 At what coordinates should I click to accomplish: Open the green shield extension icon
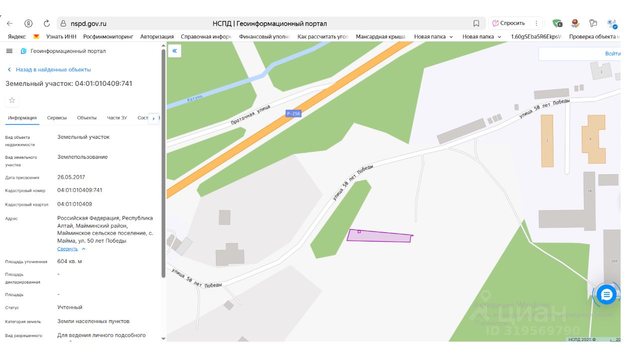[557, 23]
